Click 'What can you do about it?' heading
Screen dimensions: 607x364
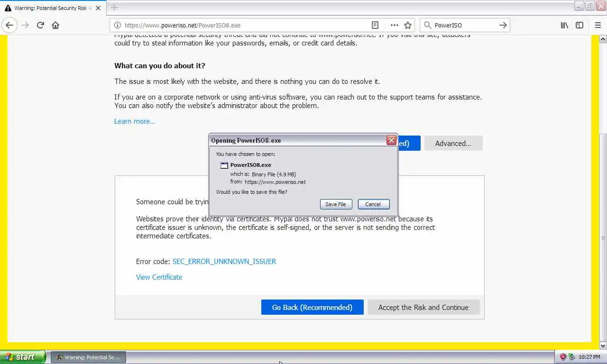[160, 66]
